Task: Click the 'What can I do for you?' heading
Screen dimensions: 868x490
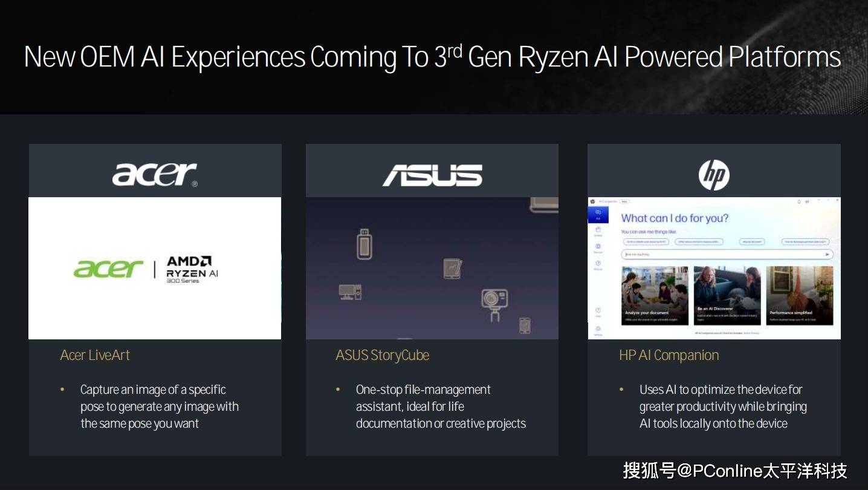Action: [675, 218]
